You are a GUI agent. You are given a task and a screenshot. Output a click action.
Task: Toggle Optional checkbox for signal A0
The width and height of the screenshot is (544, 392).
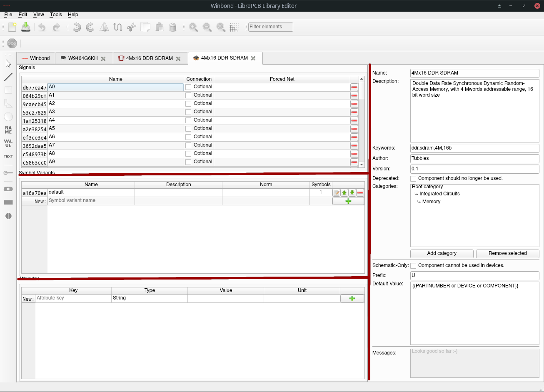[x=188, y=87]
